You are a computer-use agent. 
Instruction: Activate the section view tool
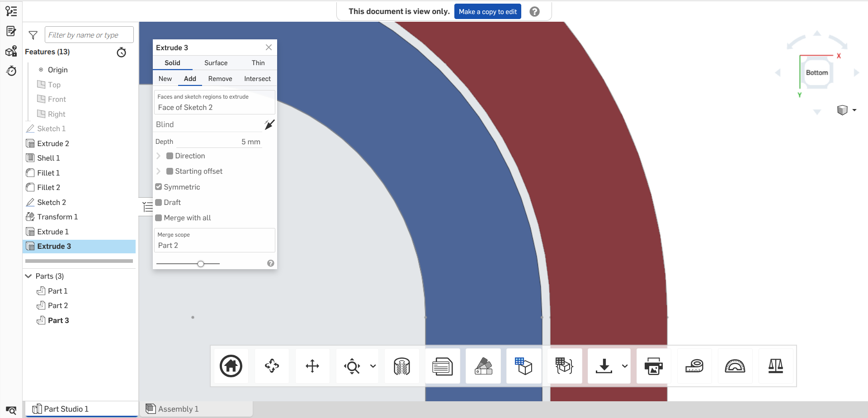click(x=402, y=366)
